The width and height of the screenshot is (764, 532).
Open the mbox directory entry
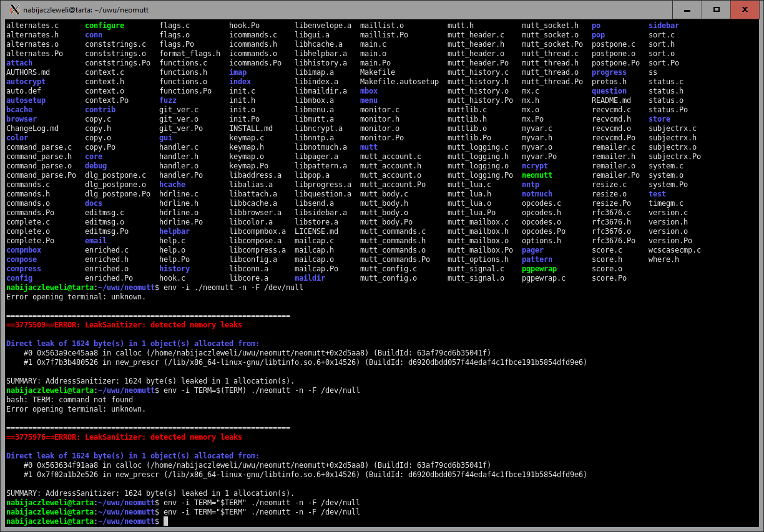pos(368,90)
